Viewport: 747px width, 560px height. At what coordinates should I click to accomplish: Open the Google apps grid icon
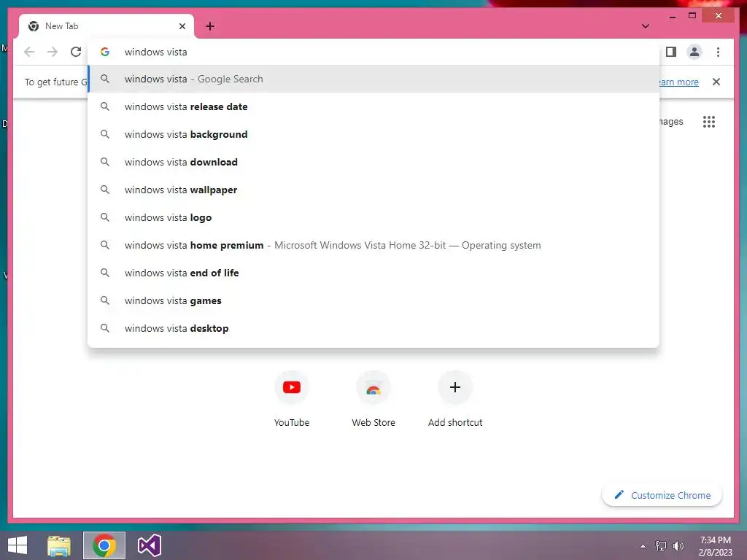click(709, 122)
